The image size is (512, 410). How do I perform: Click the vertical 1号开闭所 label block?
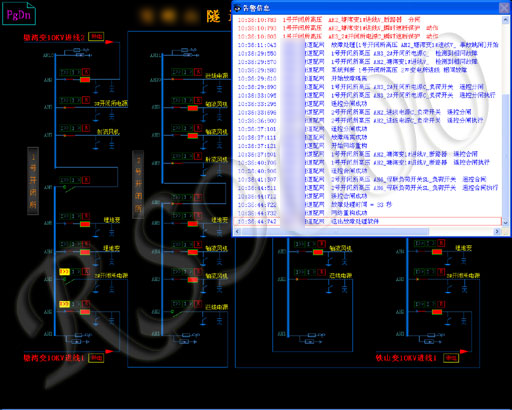coord(33,181)
